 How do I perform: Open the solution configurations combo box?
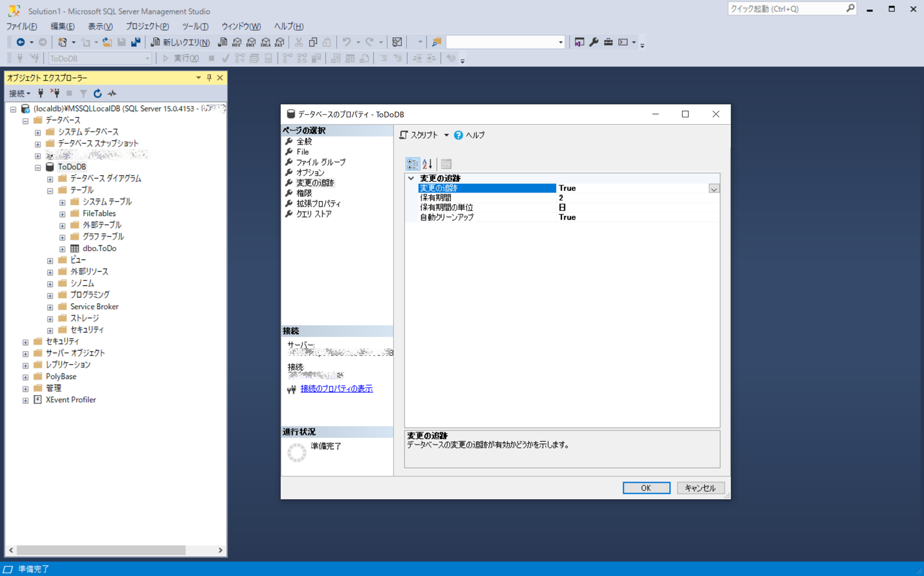(x=506, y=42)
